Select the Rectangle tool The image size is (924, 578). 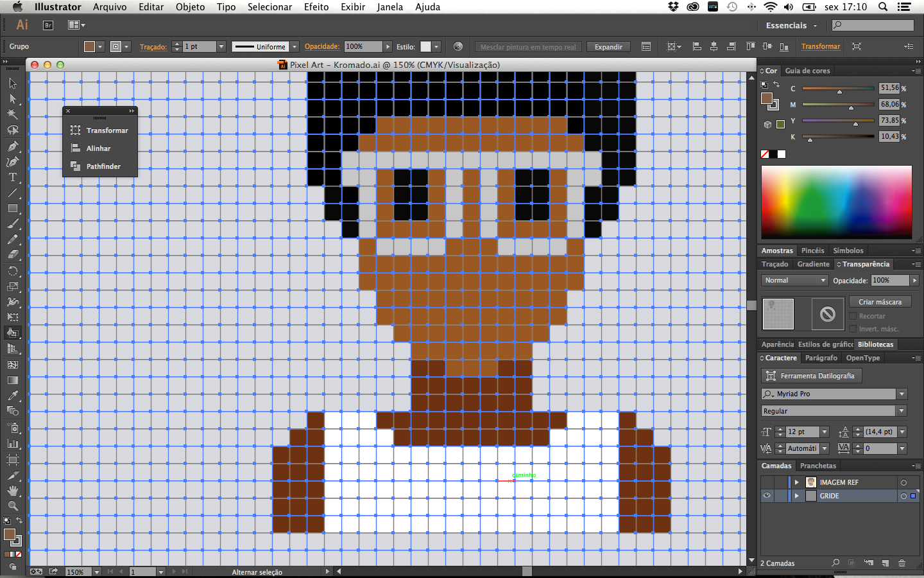(13, 209)
